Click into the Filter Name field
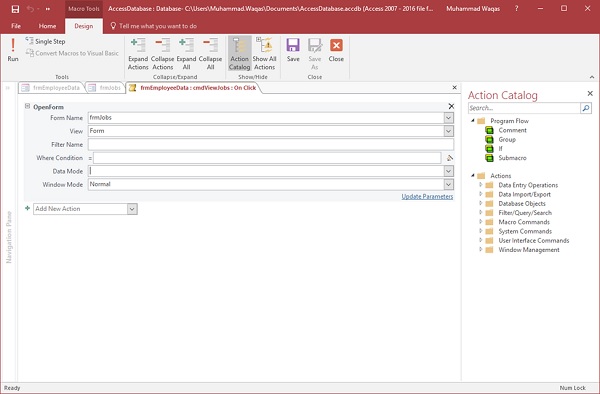This screenshot has height=394, width=600. click(x=271, y=145)
